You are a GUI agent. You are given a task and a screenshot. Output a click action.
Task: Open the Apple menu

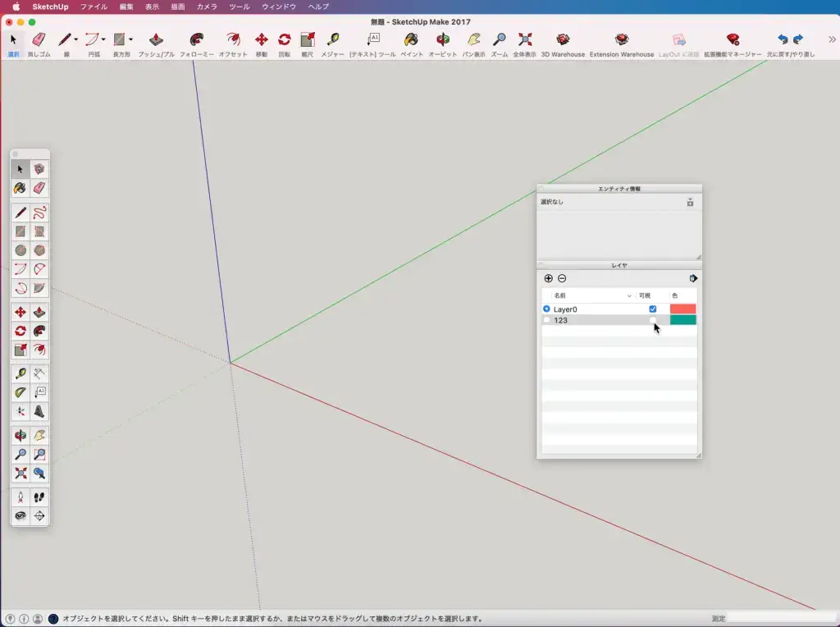pyautogui.click(x=16, y=7)
